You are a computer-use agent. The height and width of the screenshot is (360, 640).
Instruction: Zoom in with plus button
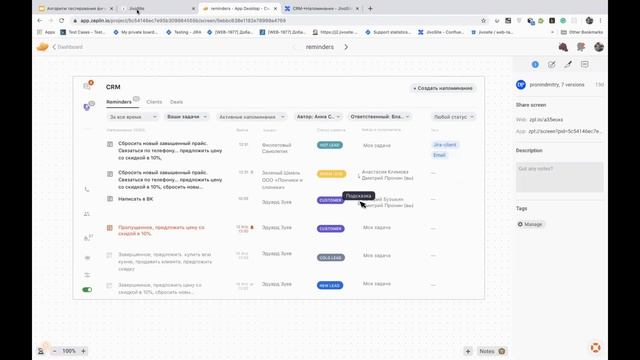point(83,351)
